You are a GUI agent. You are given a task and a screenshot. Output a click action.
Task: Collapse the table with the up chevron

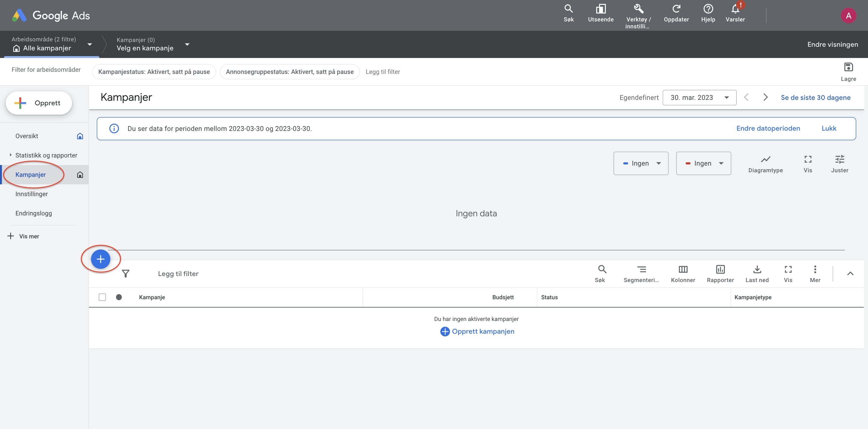coord(850,274)
